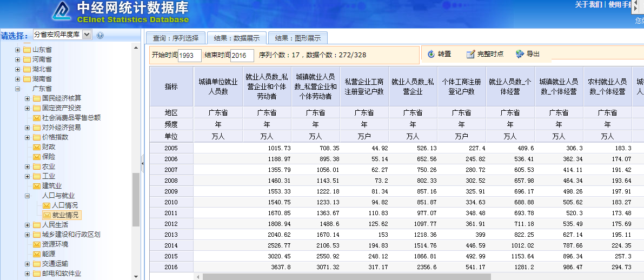The image size is (644, 280).
Task: Click the 社会消费品零售总额 envelope icon
Action: (37, 118)
